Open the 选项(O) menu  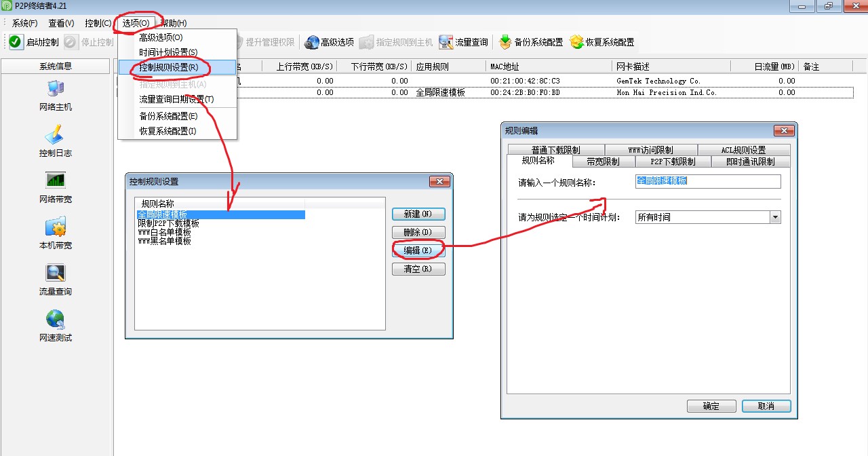(x=136, y=23)
